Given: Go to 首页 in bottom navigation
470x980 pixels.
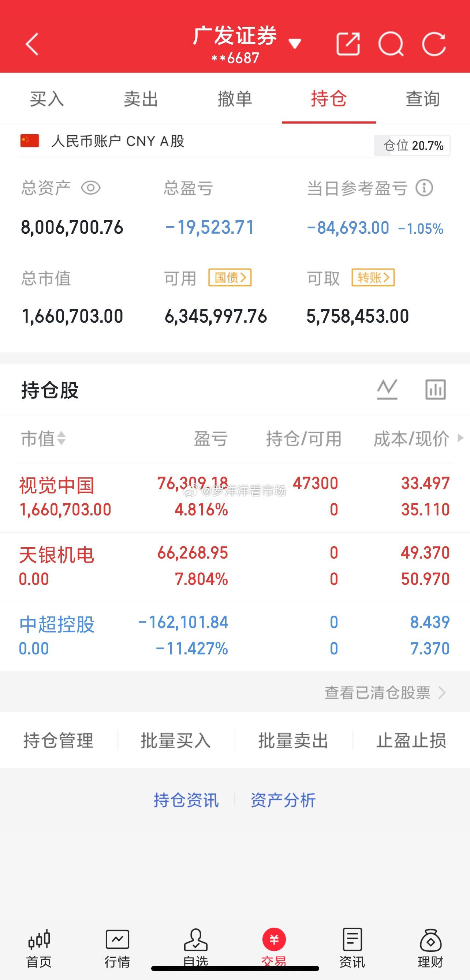Looking at the screenshot, I should [x=39, y=948].
